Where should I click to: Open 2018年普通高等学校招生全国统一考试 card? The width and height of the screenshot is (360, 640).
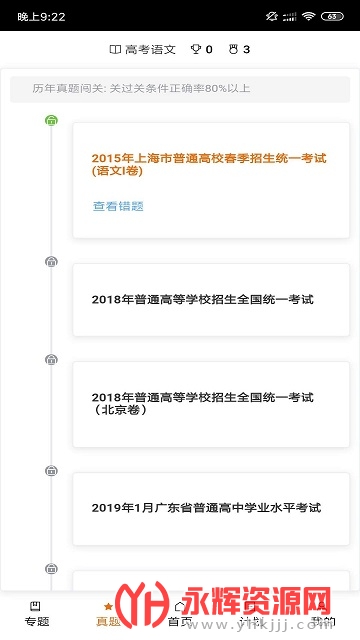211,300
